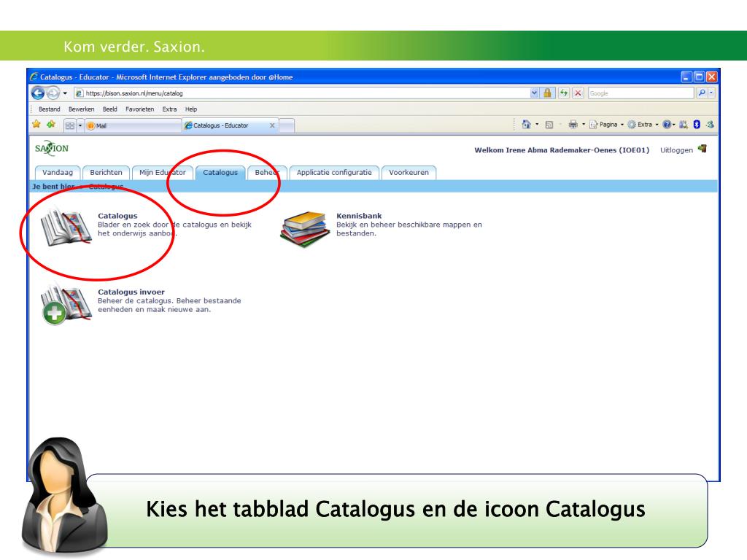Click the Kennisbank heading link
This screenshot has width=747, height=560.
coord(359,216)
